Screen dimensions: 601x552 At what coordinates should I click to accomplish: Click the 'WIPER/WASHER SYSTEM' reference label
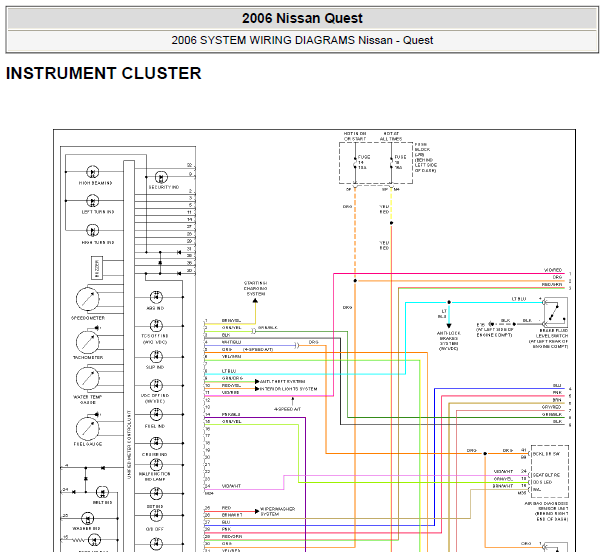click(x=278, y=511)
